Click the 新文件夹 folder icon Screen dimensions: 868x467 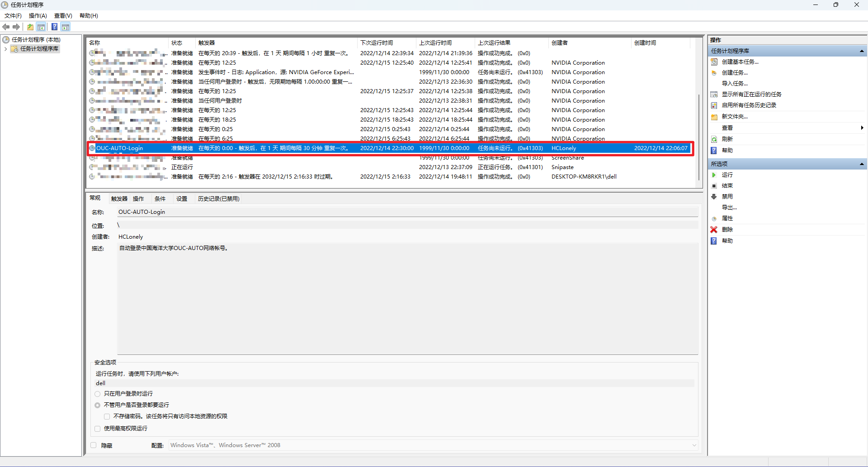pyautogui.click(x=714, y=117)
